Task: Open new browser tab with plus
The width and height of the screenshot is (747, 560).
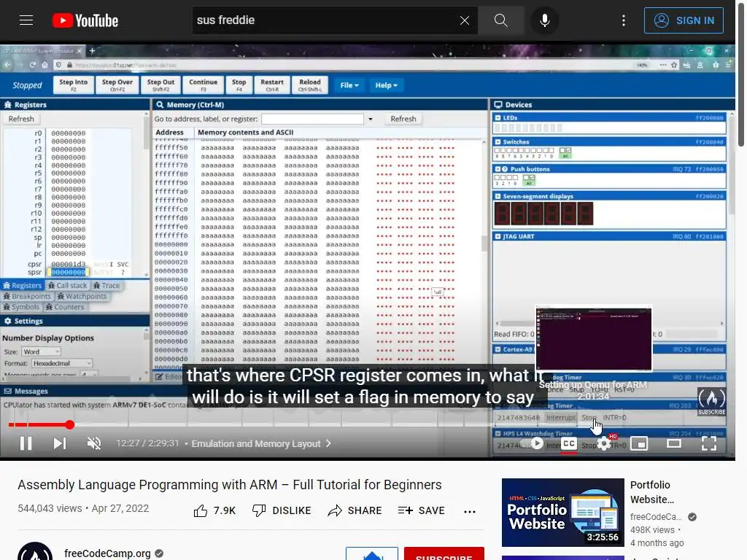Action: click(x=93, y=50)
